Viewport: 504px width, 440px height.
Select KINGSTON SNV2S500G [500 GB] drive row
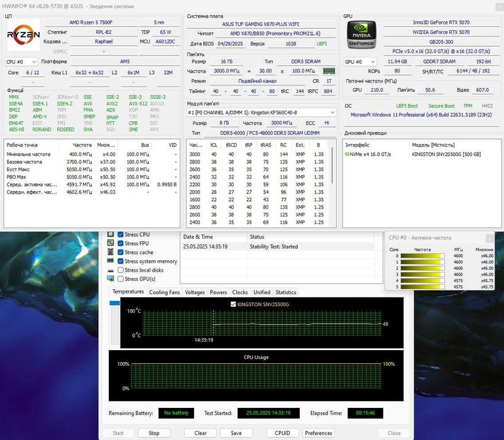(422, 154)
